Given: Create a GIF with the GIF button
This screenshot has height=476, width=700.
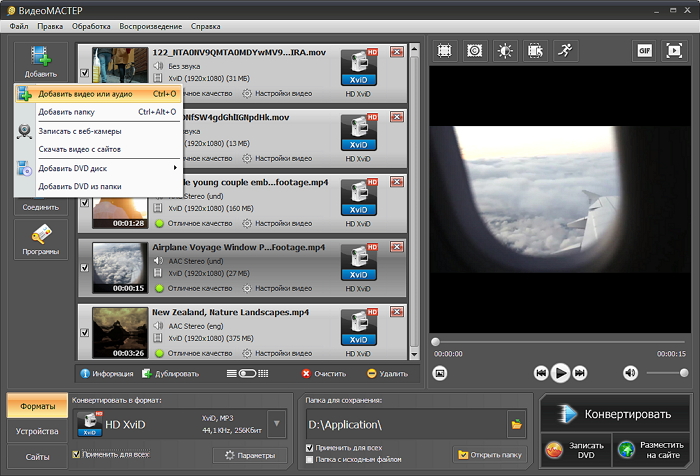Looking at the screenshot, I should coord(644,51).
